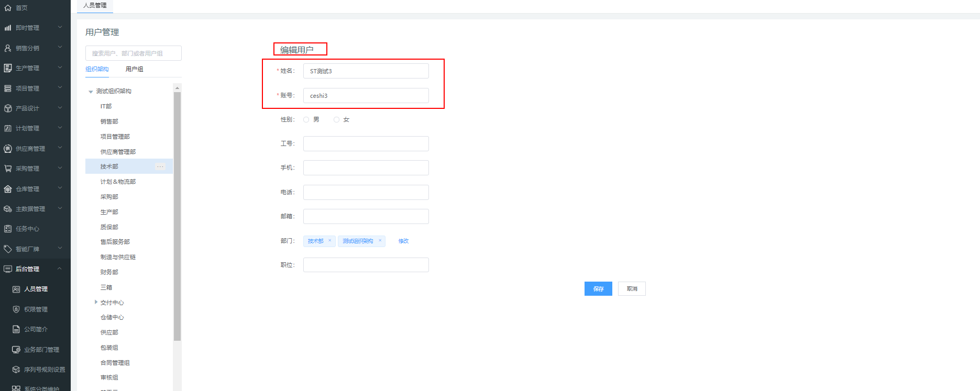This screenshot has width=980, height=391.
Task: Click the 保存 button
Action: pyautogui.click(x=598, y=289)
